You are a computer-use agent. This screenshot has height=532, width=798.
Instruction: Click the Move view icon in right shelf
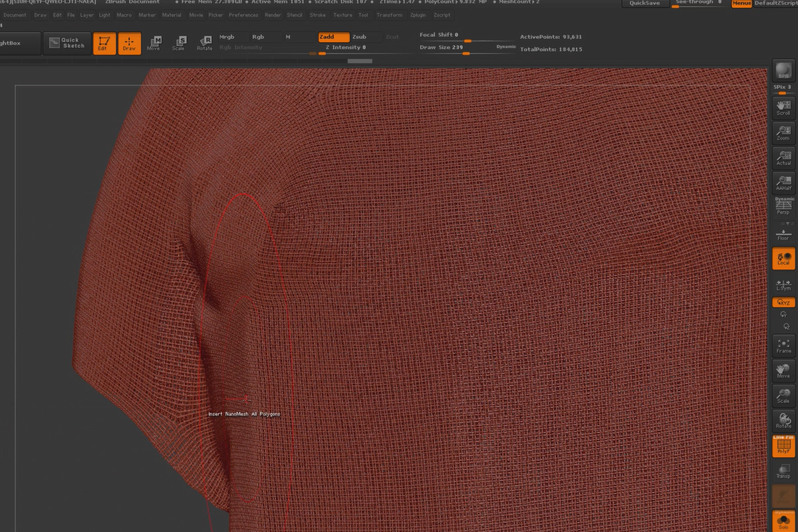click(783, 371)
